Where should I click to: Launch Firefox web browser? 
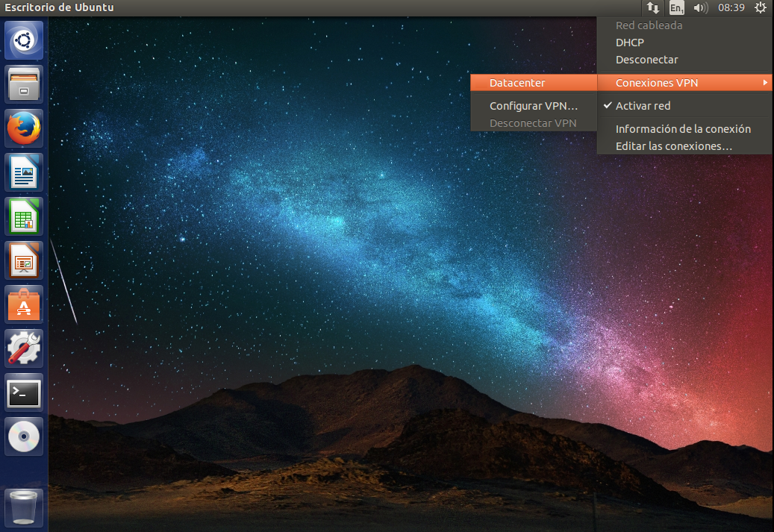coord(25,128)
